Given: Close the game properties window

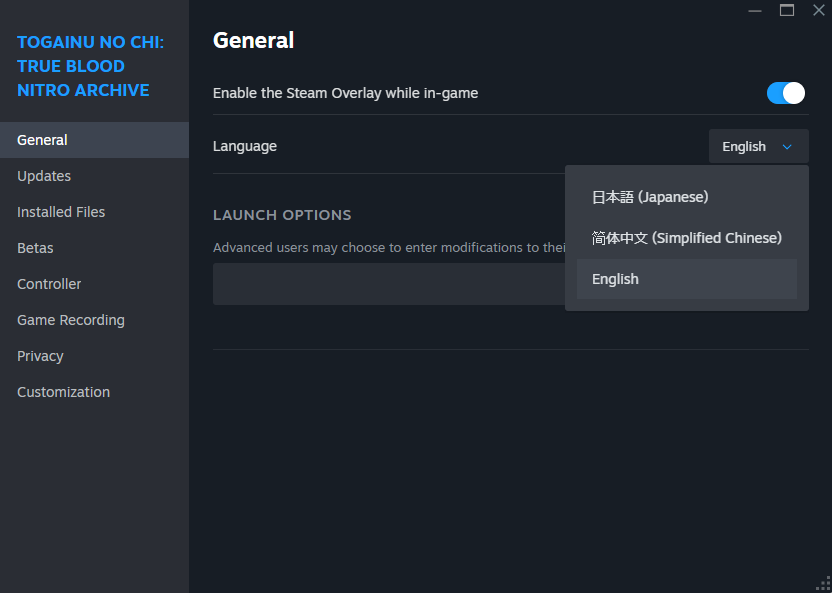Looking at the screenshot, I should coord(818,10).
